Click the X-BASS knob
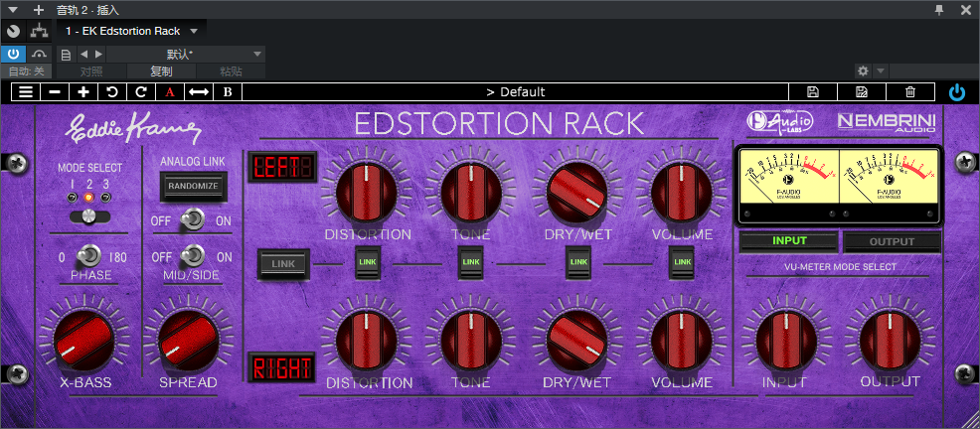Viewport: 980px width, 429px height. 83,341
